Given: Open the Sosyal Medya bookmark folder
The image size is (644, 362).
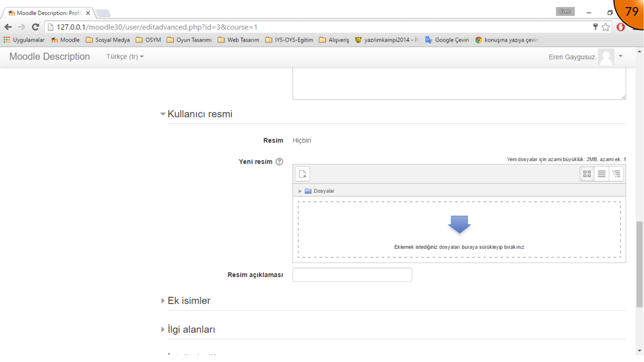Looking at the screenshot, I should tap(108, 40).
